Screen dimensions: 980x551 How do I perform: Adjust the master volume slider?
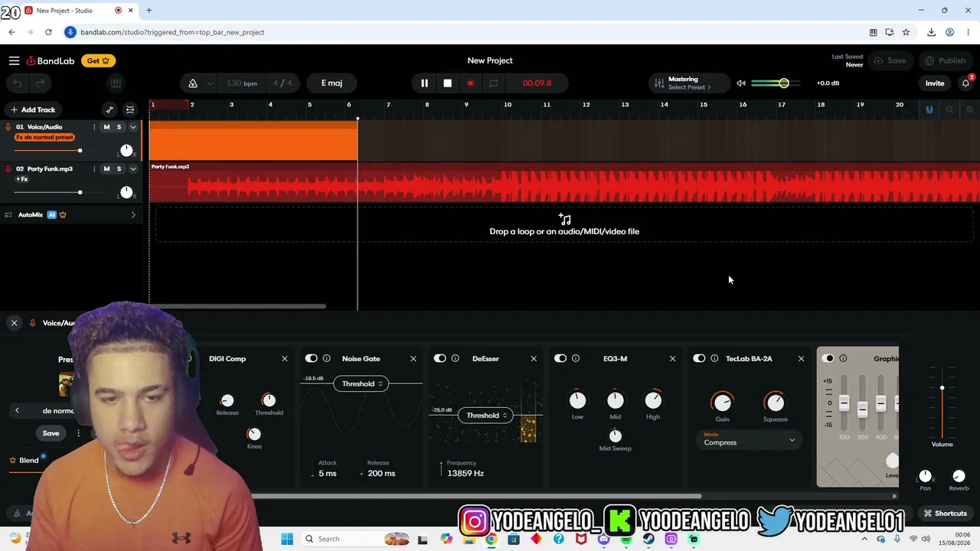776,83
